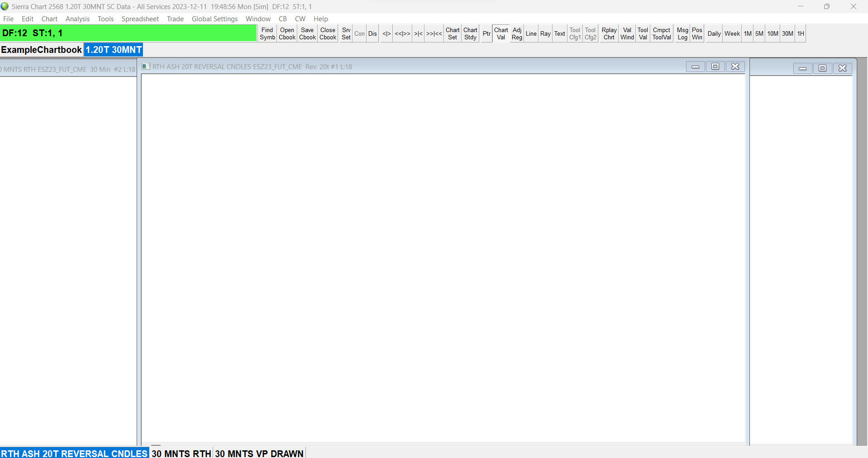Click the 30 Min chart window title bar
This screenshot has width=868, height=458.
click(68, 69)
